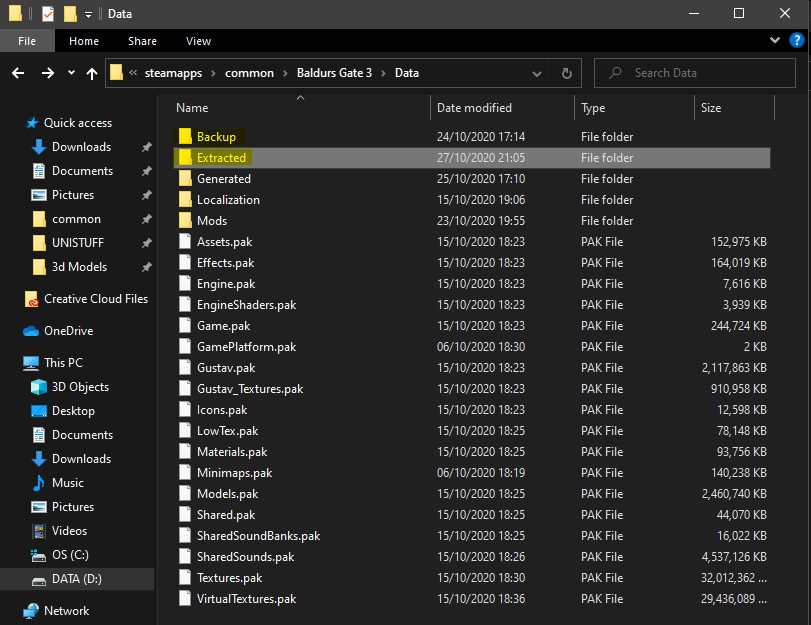Click New folder icon in title bar

(70, 13)
